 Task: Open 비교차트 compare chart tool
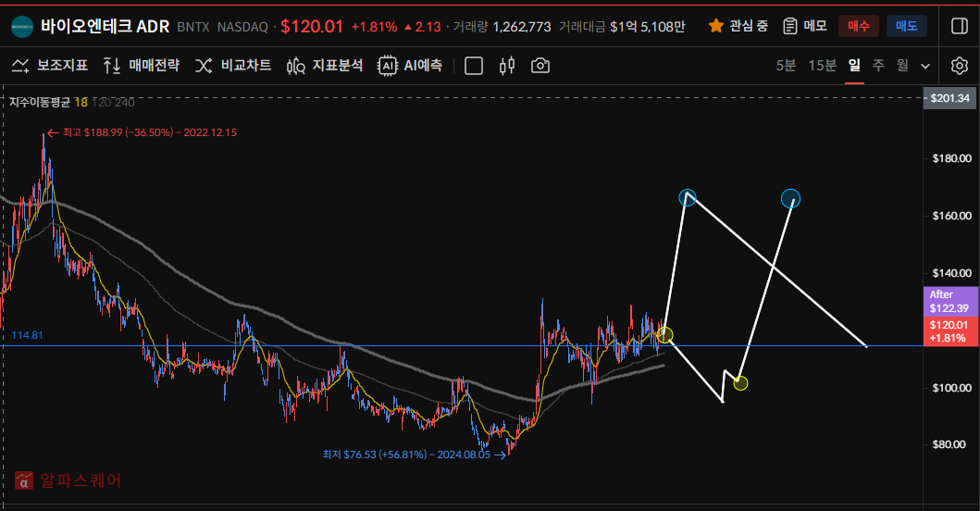click(x=232, y=66)
